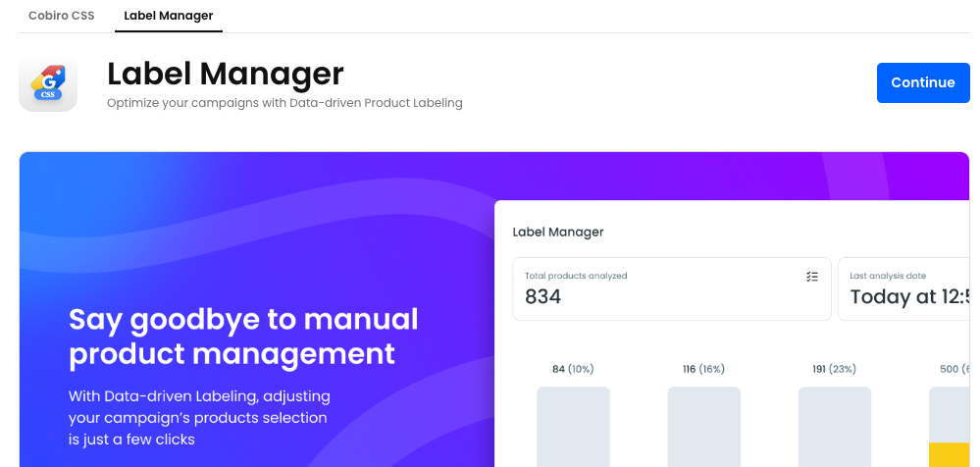Click the value 834
This screenshot has height=467, width=980.
click(542, 296)
